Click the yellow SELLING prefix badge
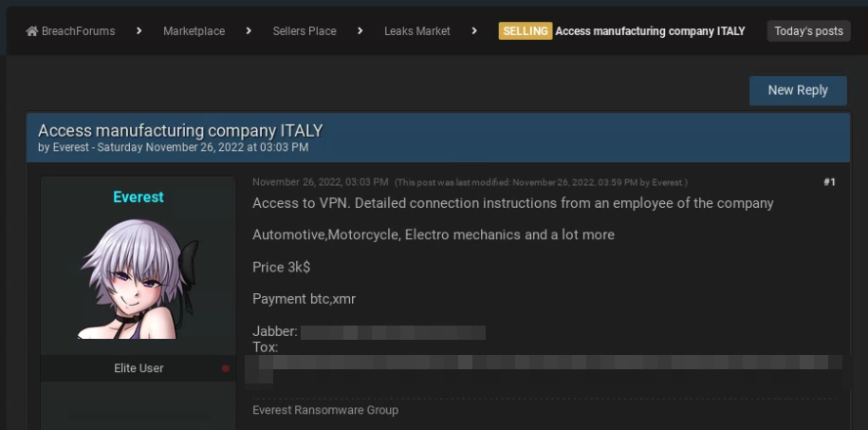The width and height of the screenshot is (868, 430). click(525, 31)
